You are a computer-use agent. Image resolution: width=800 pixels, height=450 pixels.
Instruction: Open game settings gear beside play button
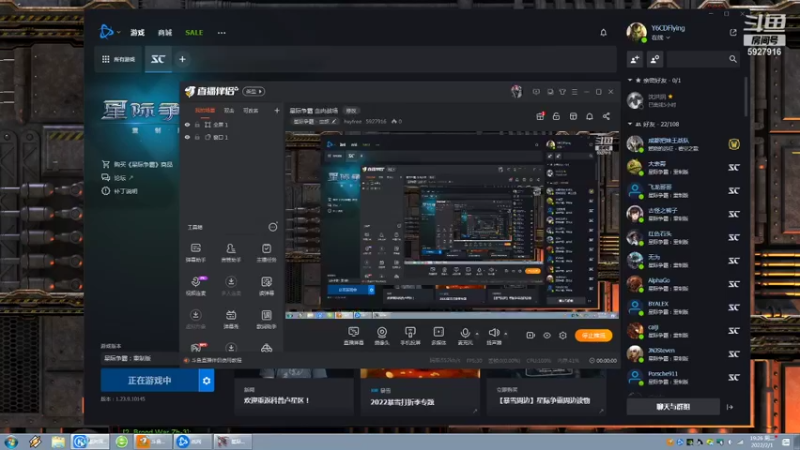pos(206,381)
